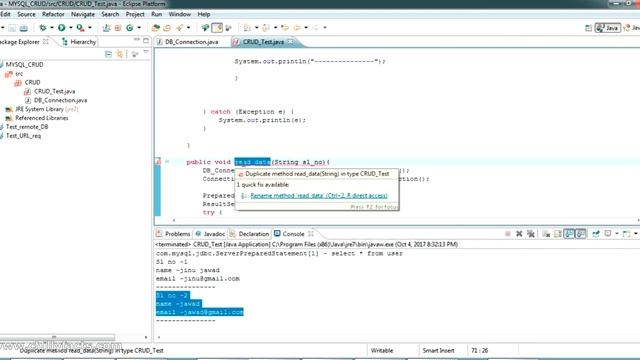Viewport: 640px width, 360px height.
Task: Open the Refactor menu
Action: [53, 14]
